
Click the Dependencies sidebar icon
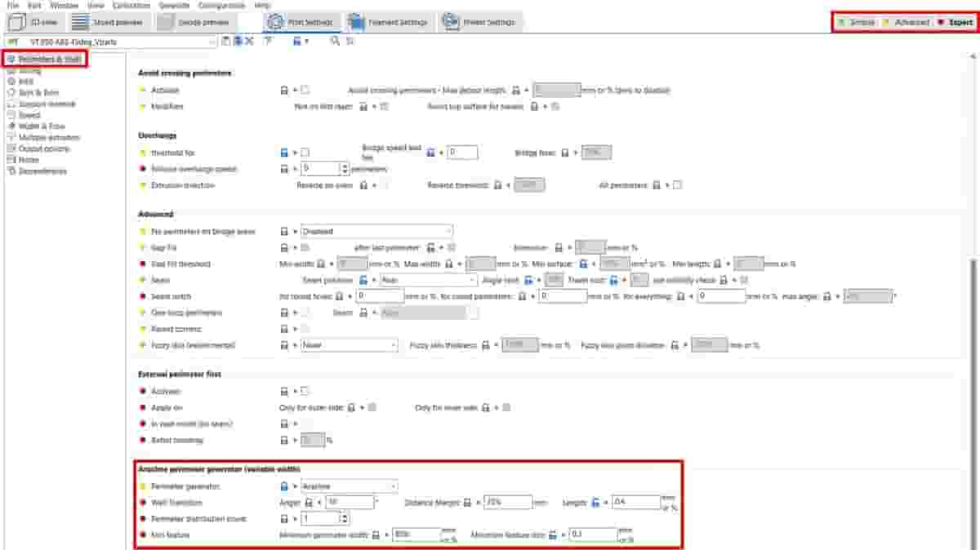pos(11,171)
